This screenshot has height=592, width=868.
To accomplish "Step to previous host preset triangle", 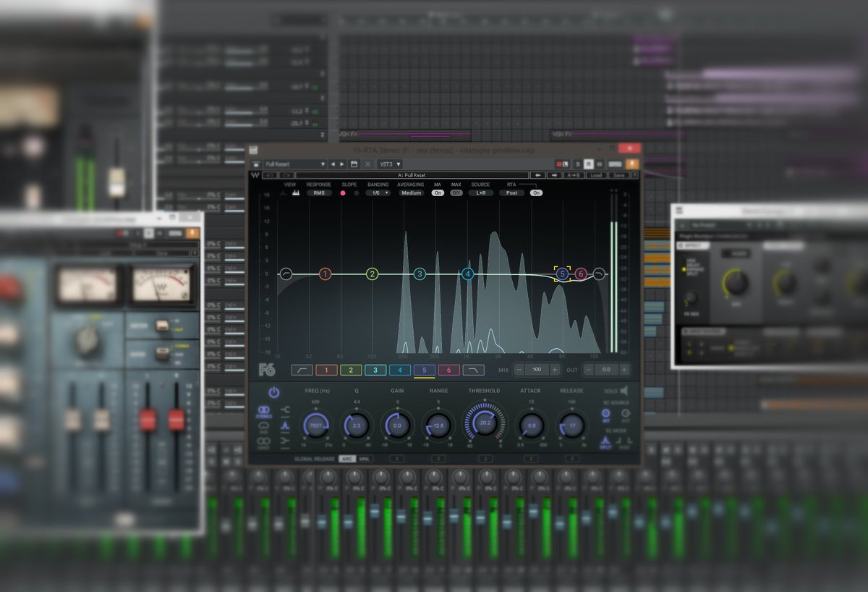I will [x=333, y=164].
